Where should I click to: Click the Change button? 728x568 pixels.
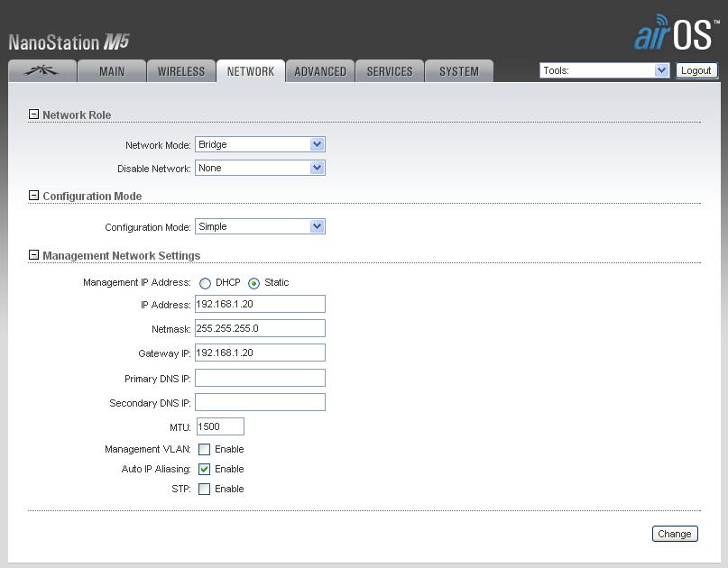pyautogui.click(x=675, y=534)
